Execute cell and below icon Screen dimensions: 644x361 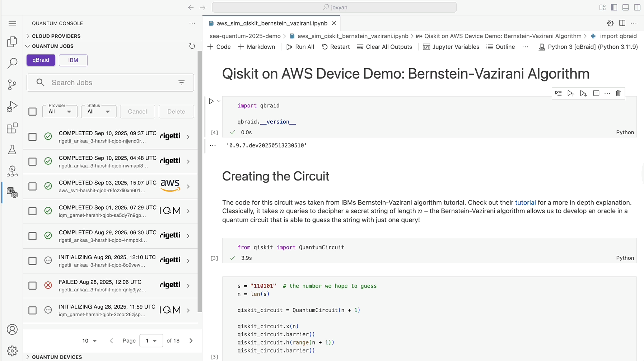(583, 93)
